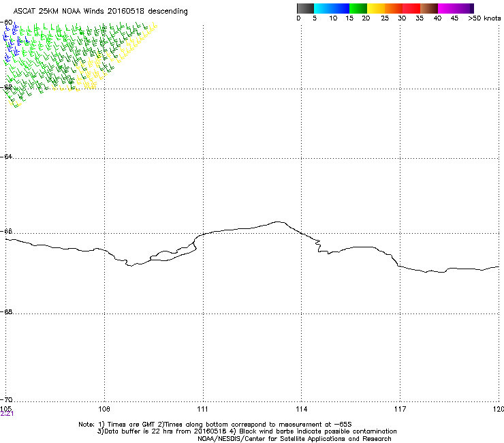Click the -66 latitude axis label
This screenshot has height=443, width=504.
click(7, 231)
